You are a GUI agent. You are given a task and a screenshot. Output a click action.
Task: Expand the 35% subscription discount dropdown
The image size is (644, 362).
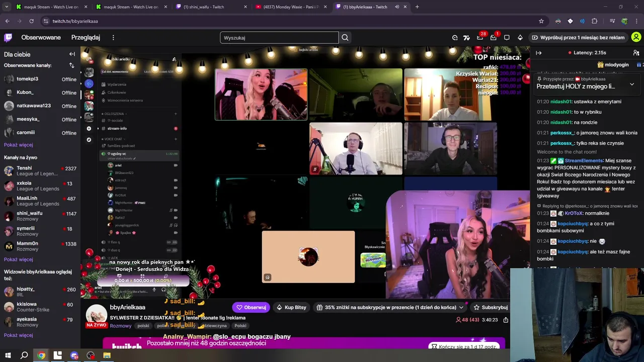[x=461, y=307]
